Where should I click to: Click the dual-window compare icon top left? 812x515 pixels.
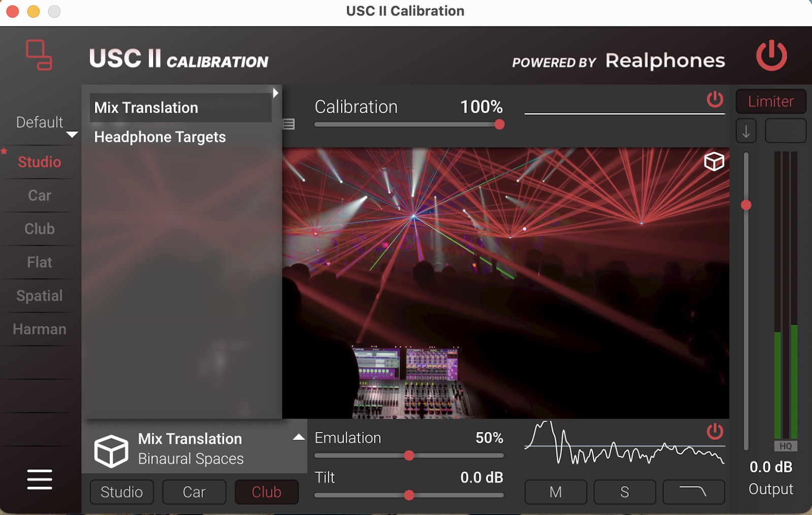pyautogui.click(x=38, y=56)
